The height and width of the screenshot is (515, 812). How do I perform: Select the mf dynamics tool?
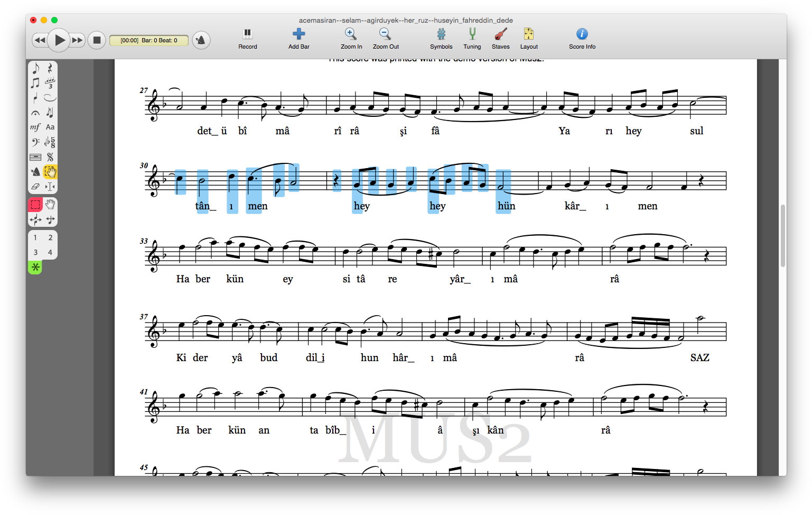[35, 127]
